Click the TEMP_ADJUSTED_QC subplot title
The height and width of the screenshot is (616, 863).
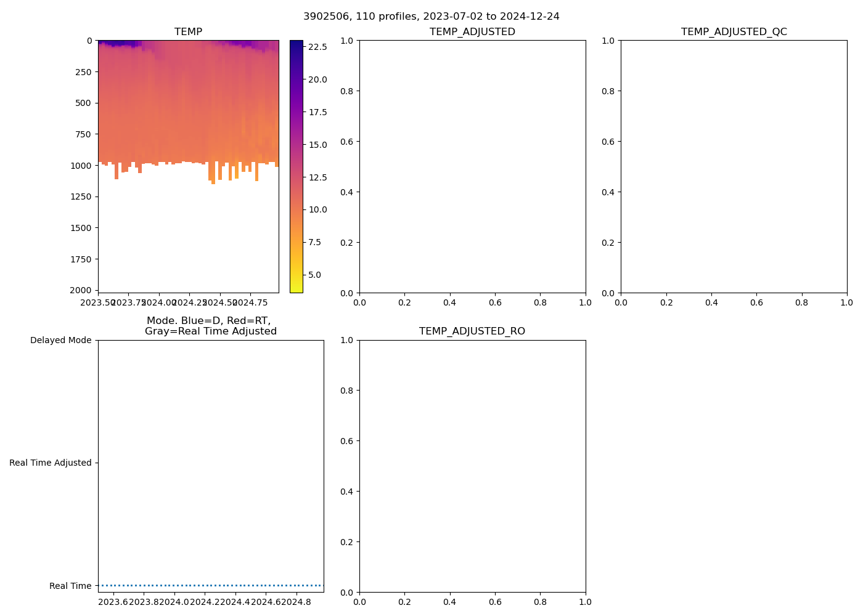pyautogui.click(x=734, y=32)
